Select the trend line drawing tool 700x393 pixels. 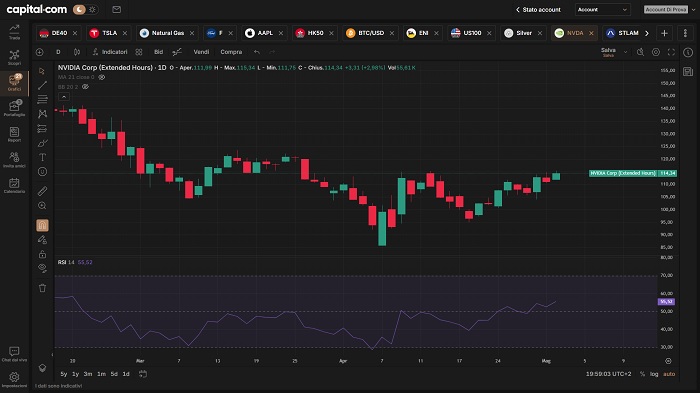point(42,85)
